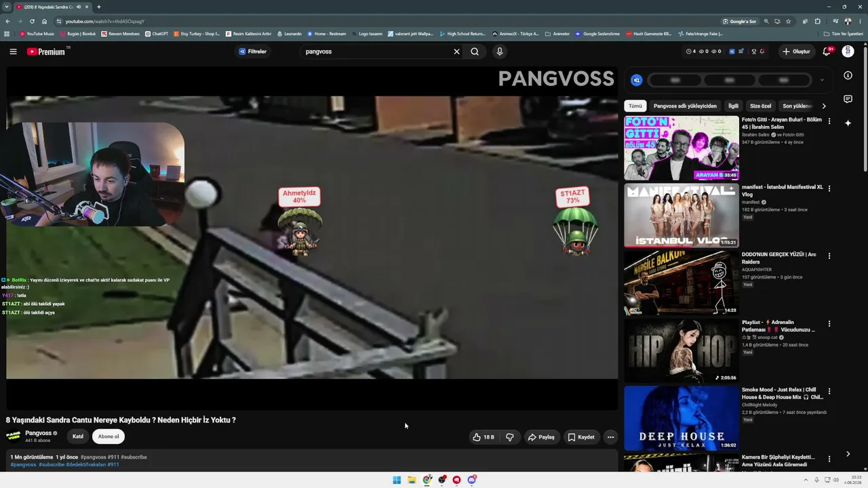Share the video with Paylaş
The image size is (868, 488).
point(541,437)
